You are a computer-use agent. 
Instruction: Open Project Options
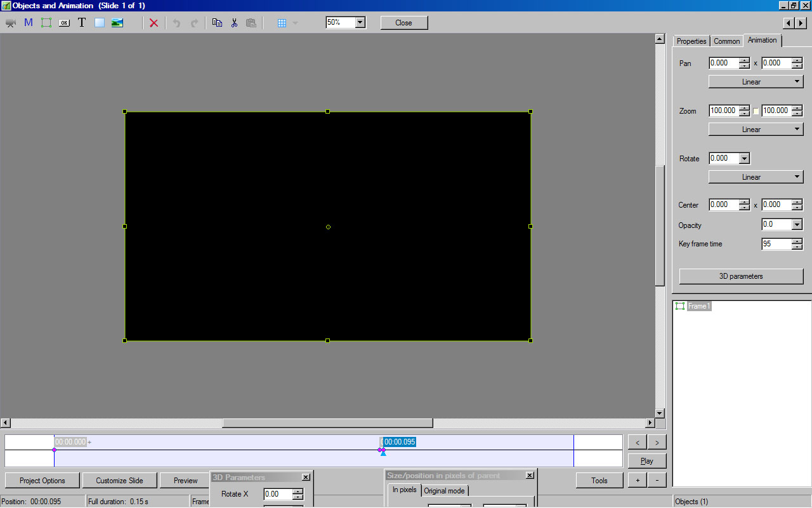pyautogui.click(x=43, y=481)
